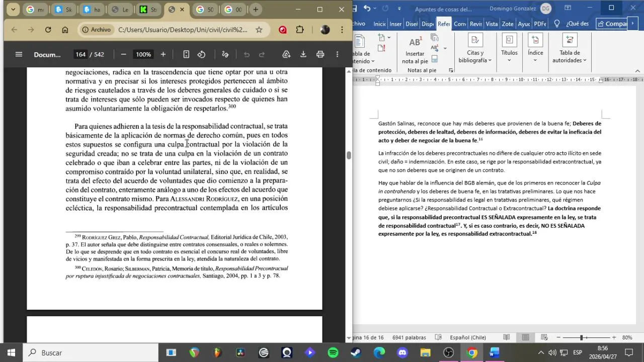Bookmark this page with the star
This screenshot has width=644, height=362.
point(259,30)
